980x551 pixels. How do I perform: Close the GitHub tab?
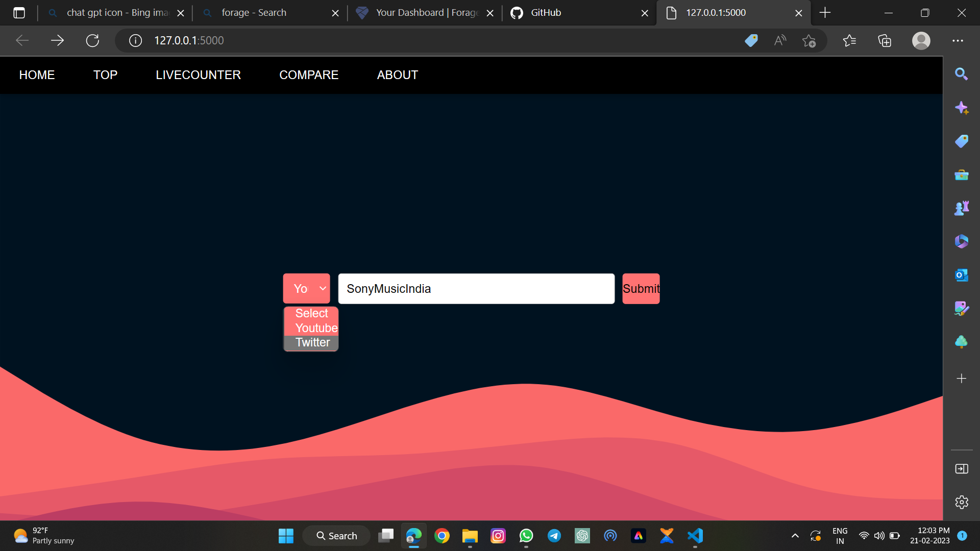645,13
